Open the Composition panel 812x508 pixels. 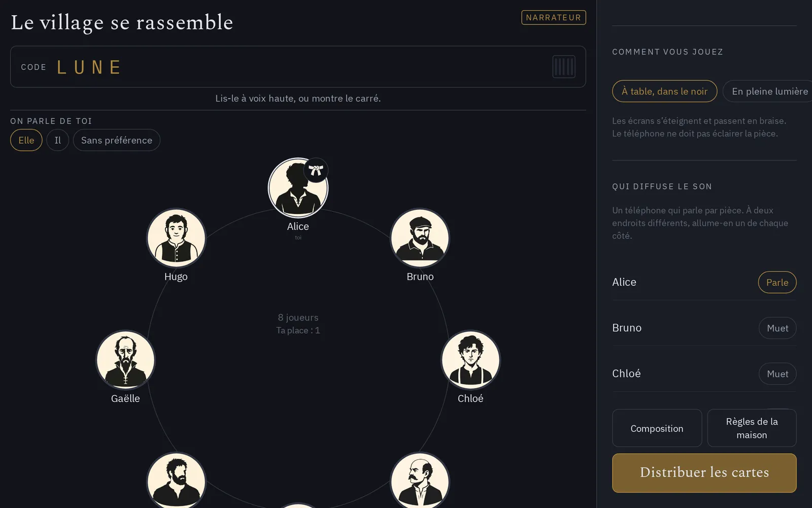[x=657, y=428]
